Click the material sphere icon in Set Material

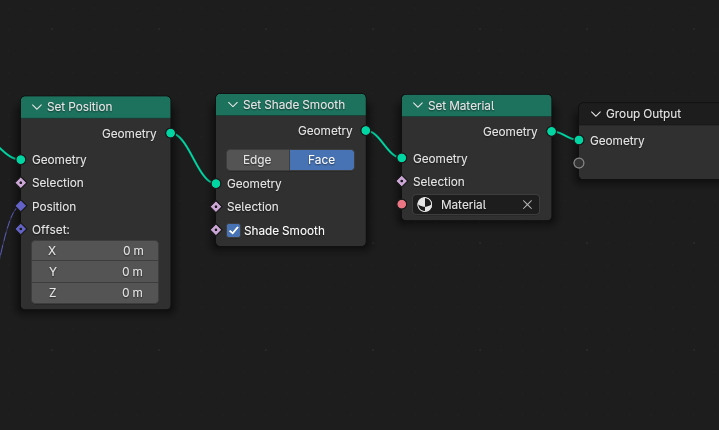pos(425,204)
